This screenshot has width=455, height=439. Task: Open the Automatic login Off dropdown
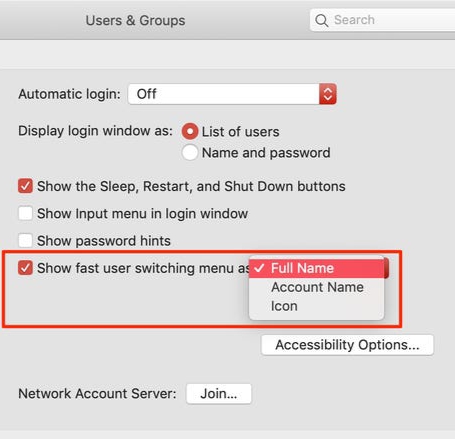[x=232, y=94]
